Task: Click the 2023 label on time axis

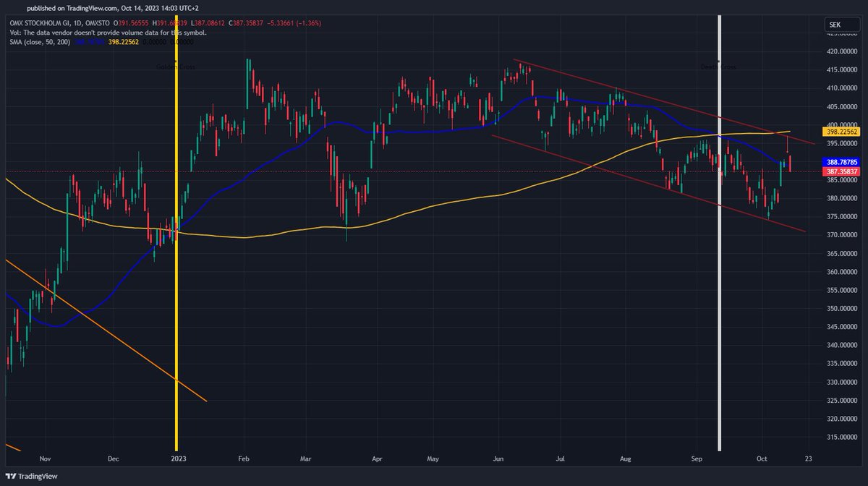Action: [177, 459]
